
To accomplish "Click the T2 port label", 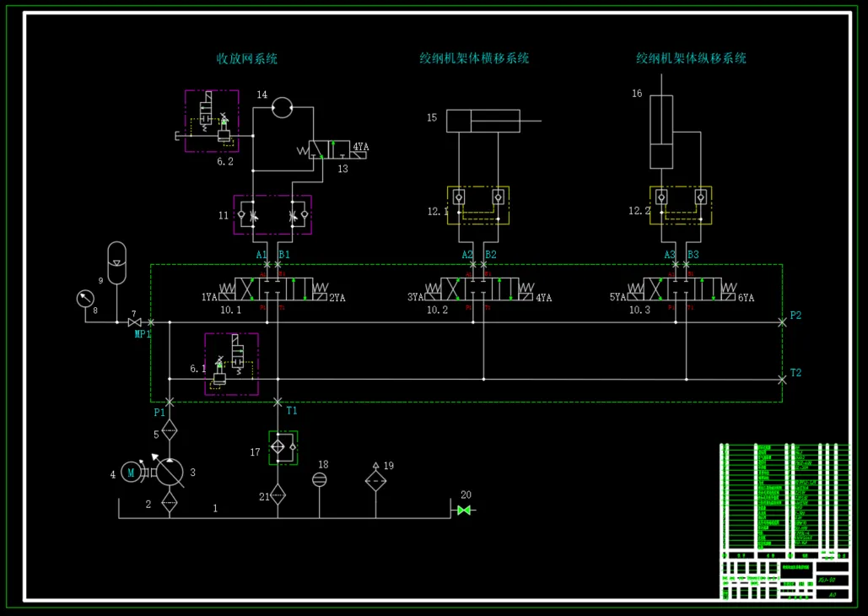I will pyautogui.click(x=795, y=373).
